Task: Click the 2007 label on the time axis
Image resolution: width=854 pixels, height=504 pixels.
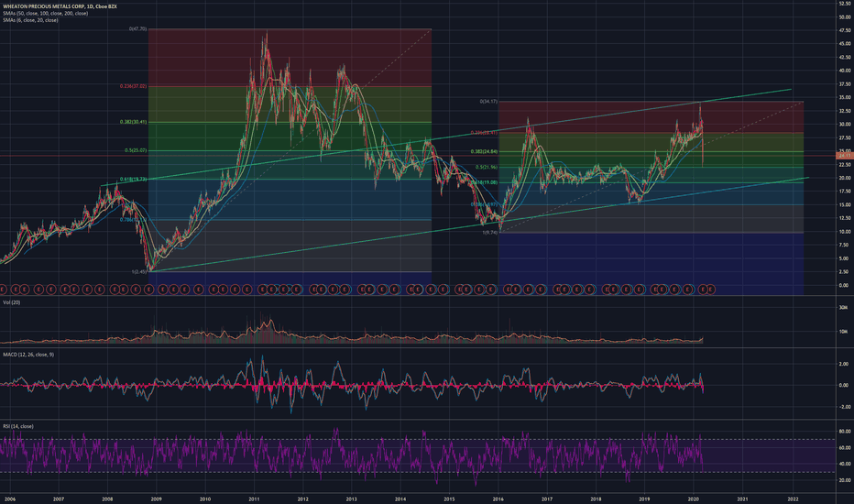Action: pyautogui.click(x=59, y=499)
